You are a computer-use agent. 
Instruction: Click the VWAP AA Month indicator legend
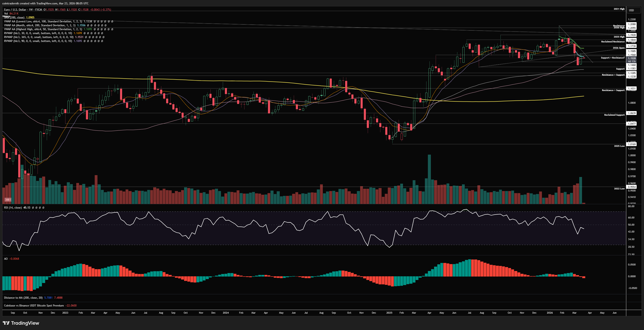(x=39, y=25)
